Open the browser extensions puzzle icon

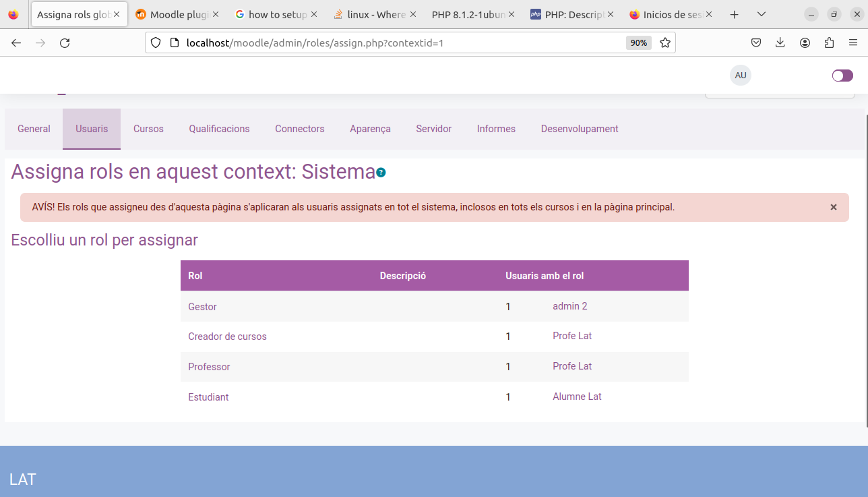(x=829, y=42)
